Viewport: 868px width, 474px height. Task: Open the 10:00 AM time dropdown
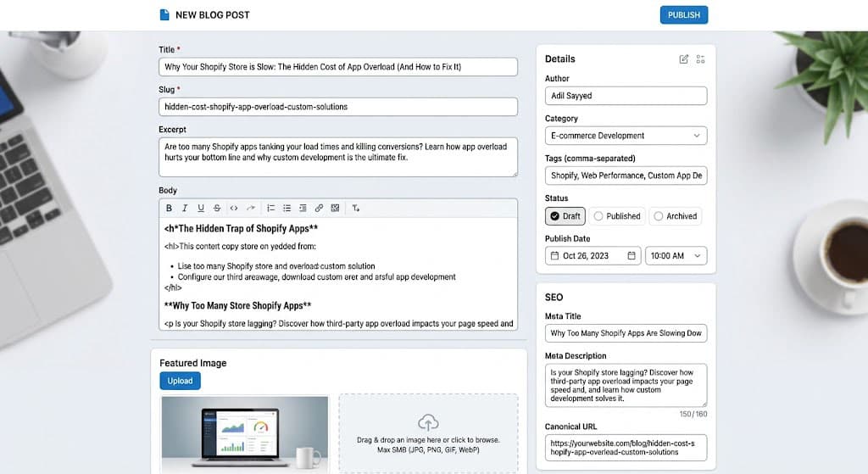676,256
